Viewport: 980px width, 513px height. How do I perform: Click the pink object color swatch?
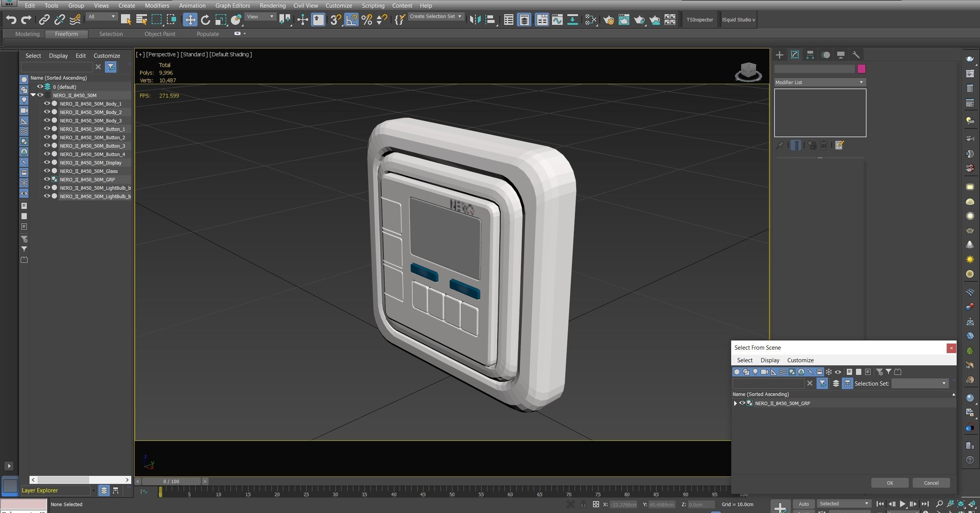coord(861,69)
